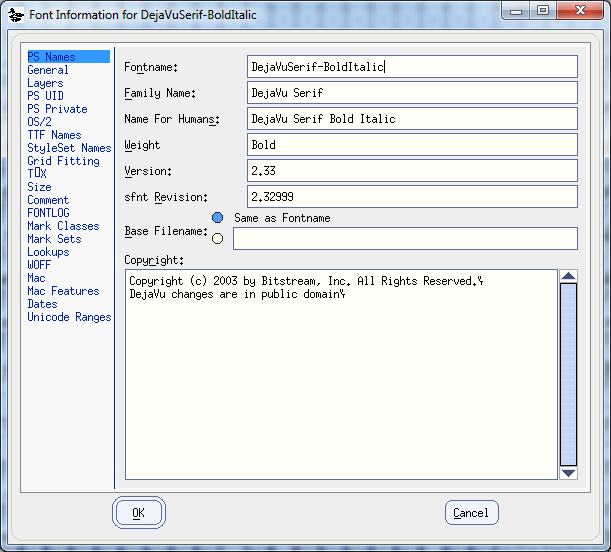The height and width of the screenshot is (552, 611).
Task: Open the TeX section in the sidebar
Action: (37, 173)
